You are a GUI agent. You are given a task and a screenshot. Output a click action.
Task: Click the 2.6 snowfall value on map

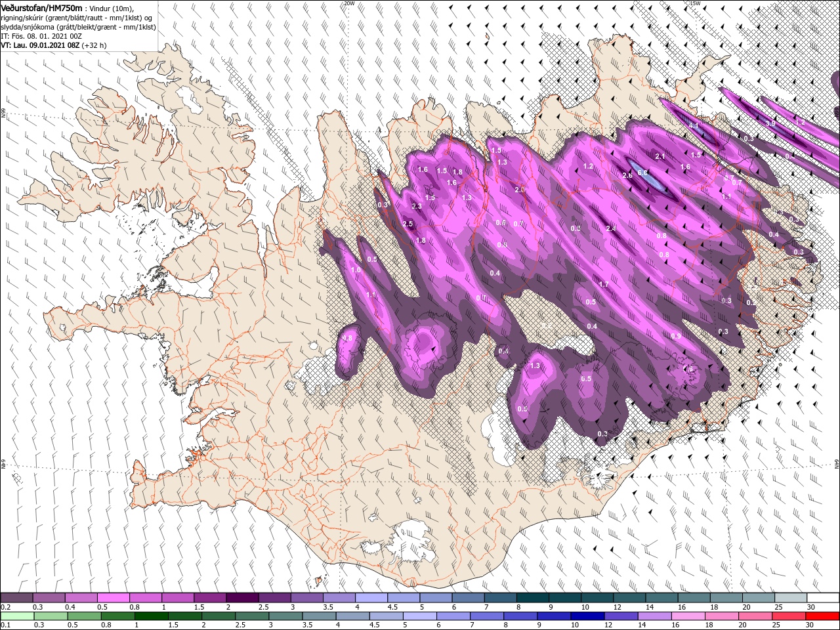(x=627, y=175)
